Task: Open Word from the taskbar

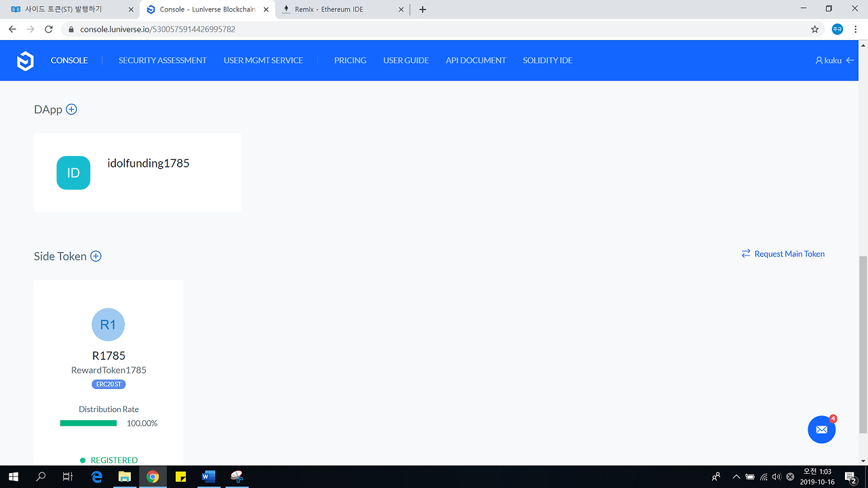Action: (208, 476)
